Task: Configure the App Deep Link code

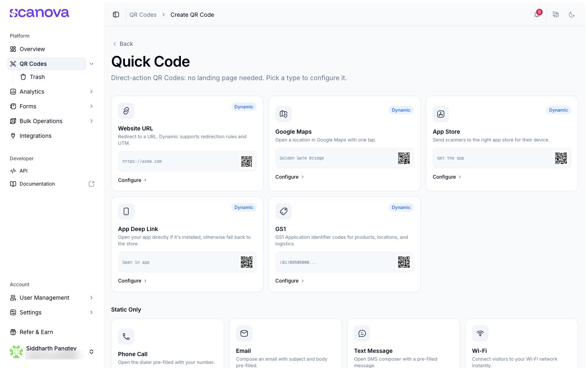Action: 132,281
